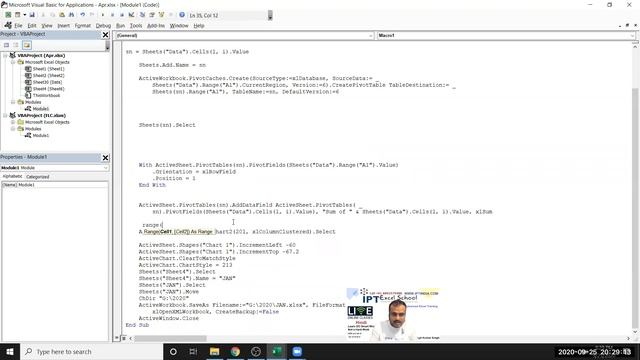640x360 pixels.
Task: Collapse the VBAProject (Apr.xlsx) tree node
Action: (5, 55)
